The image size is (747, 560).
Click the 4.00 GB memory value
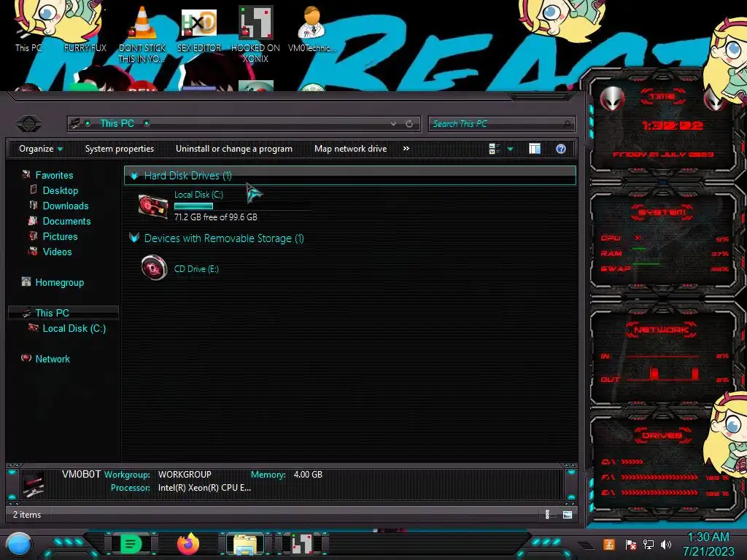coord(308,475)
